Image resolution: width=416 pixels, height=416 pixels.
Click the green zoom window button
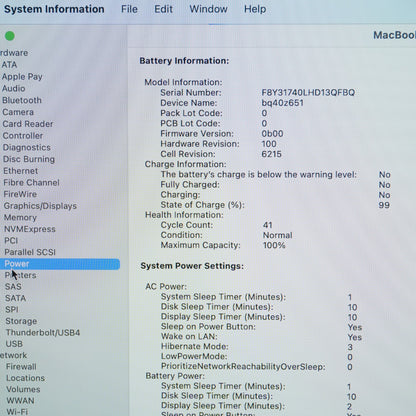pos(10,36)
